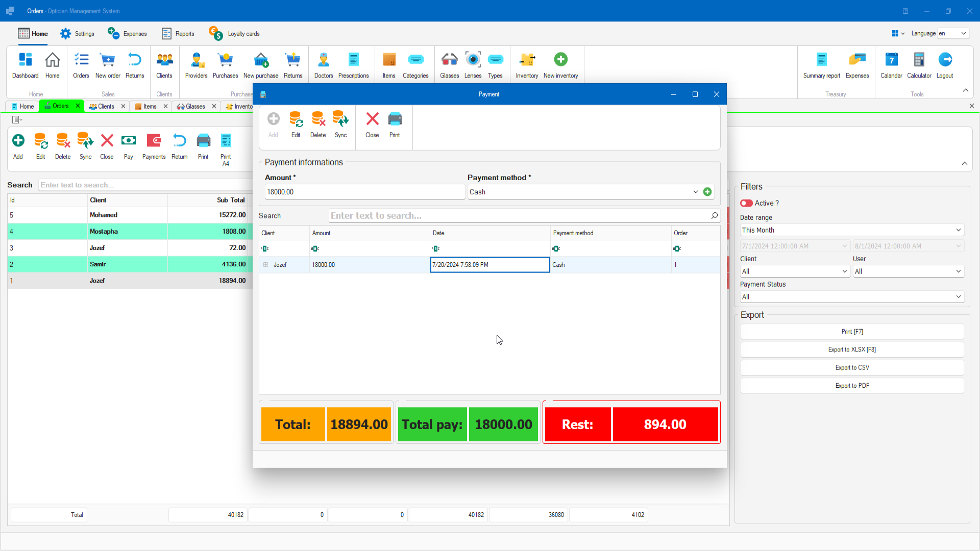Open the Payment method dropdown
Viewport: 980px width, 551px height.
[x=695, y=192]
